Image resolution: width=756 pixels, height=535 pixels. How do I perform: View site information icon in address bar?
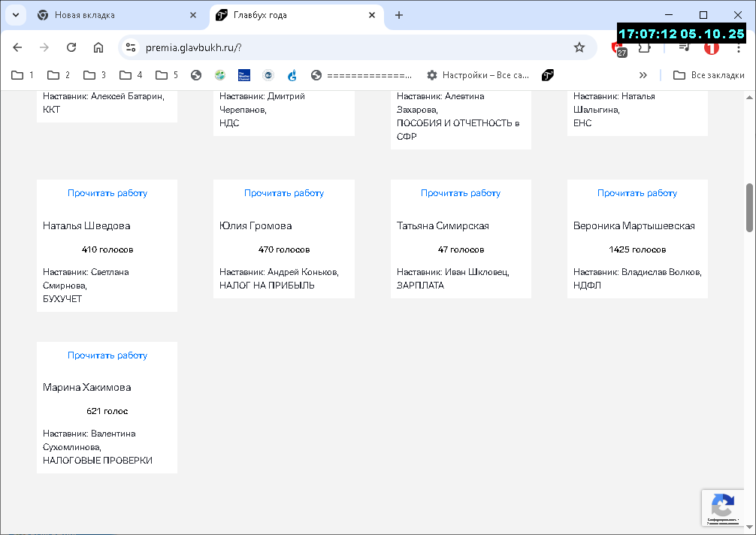(131, 47)
